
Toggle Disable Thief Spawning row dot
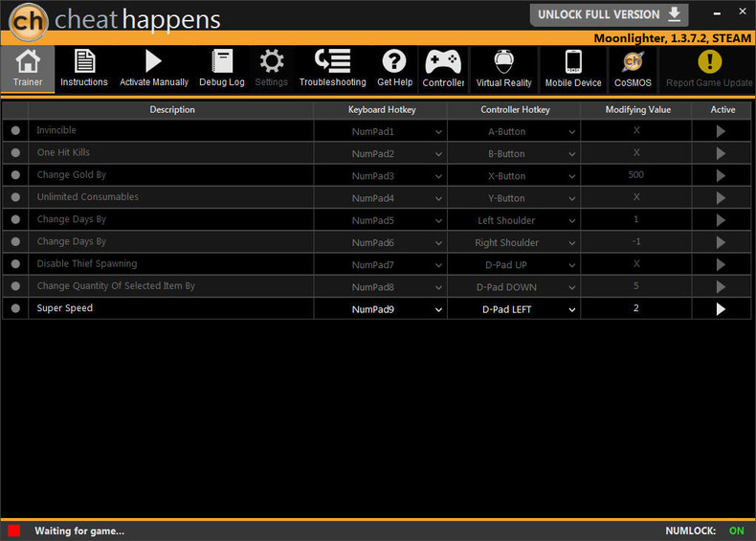coord(15,263)
